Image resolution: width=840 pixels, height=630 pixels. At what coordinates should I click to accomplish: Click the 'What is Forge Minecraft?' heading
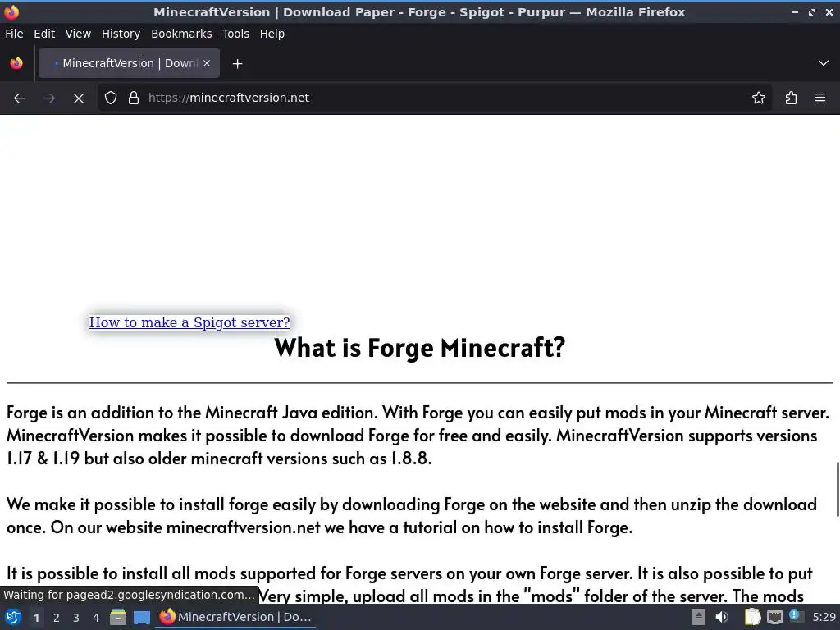(x=419, y=348)
